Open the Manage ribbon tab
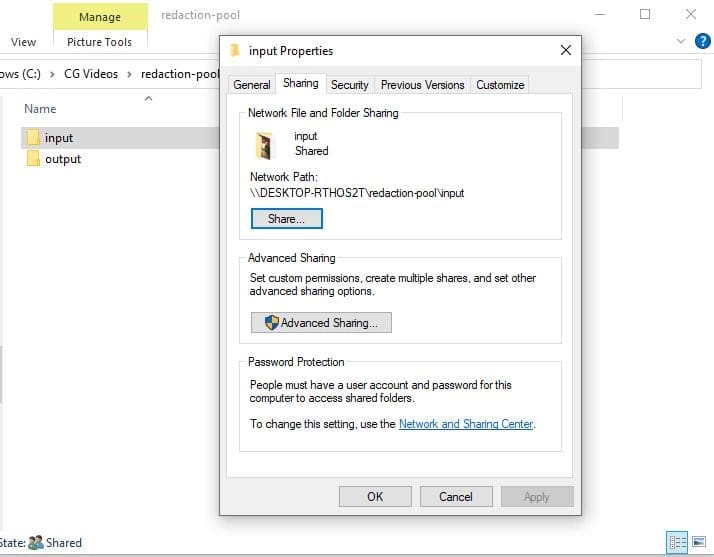Viewport: 714px width, 557px height. [x=100, y=17]
